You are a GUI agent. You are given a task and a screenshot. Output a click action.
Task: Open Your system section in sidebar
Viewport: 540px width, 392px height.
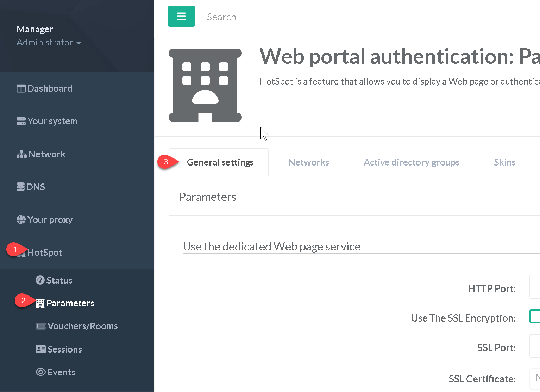47,121
